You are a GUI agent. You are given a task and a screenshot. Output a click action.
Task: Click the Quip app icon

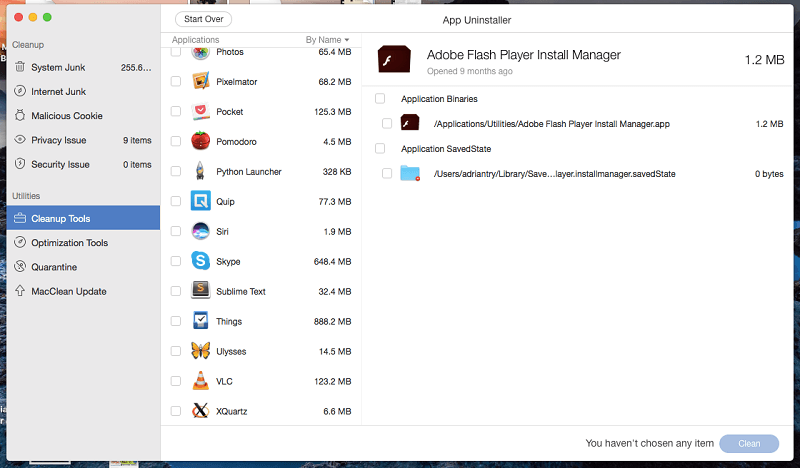pyautogui.click(x=201, y=201)
